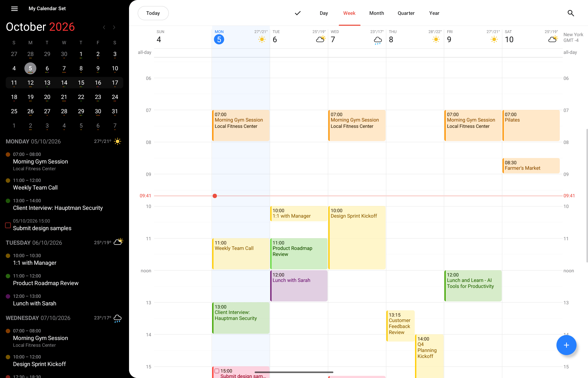Screen dimensions: 588x378
Task: Check off Submit design samples in sidebar
Action: (x=8, y=225)
